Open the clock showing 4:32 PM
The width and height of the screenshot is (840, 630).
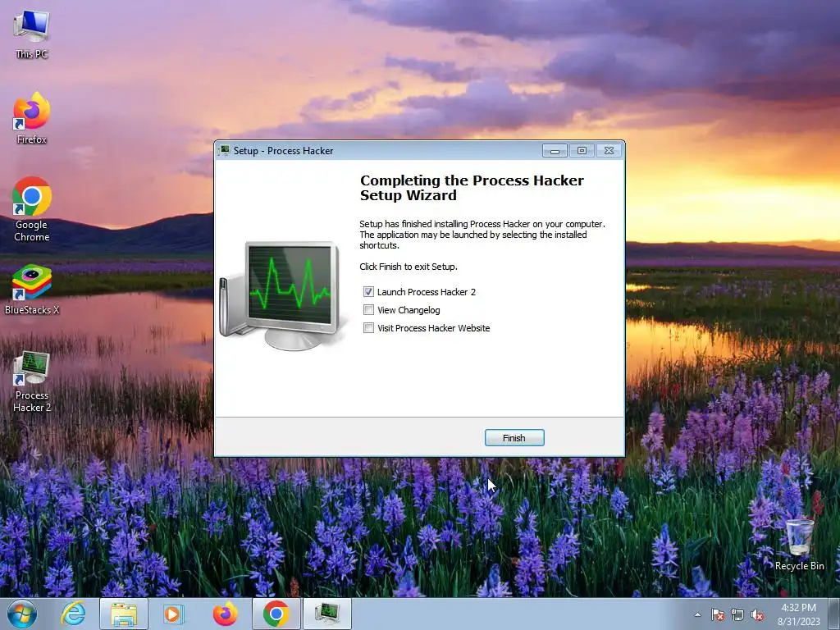[799, 614]
